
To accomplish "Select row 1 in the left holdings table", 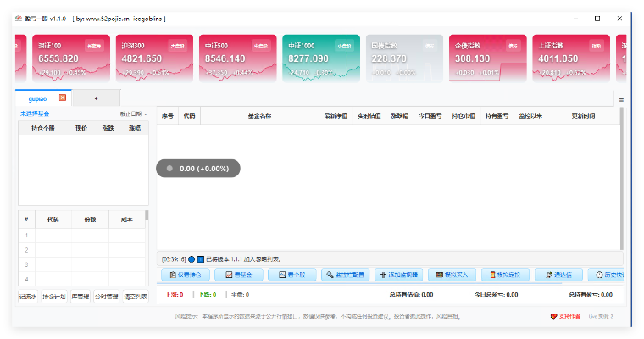I will (81, 236).
